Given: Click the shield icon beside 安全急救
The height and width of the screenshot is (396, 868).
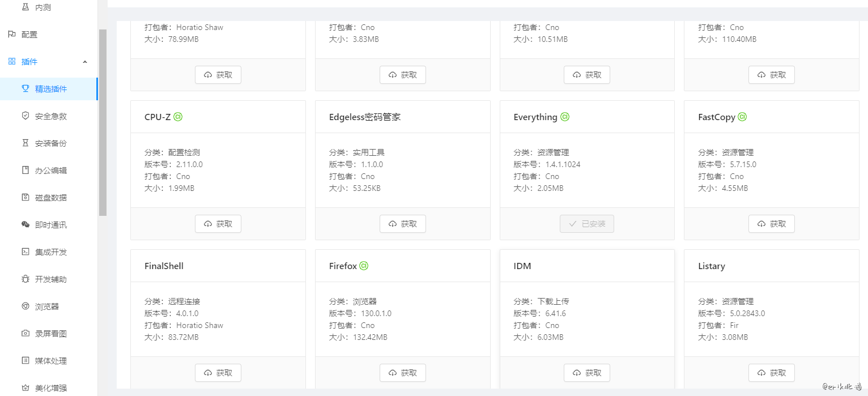Looking at the screenshot, I should pyautogui.click(x=25, y=116).
